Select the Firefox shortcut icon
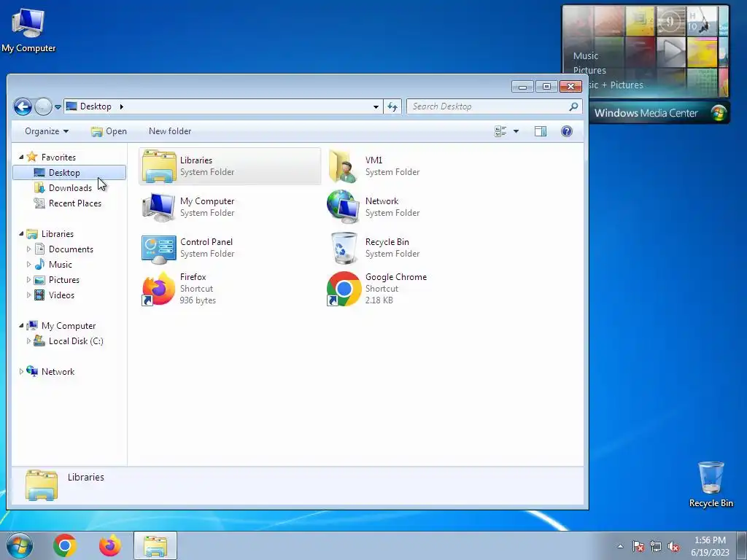 pyautogui.click(x=158, y=289)
